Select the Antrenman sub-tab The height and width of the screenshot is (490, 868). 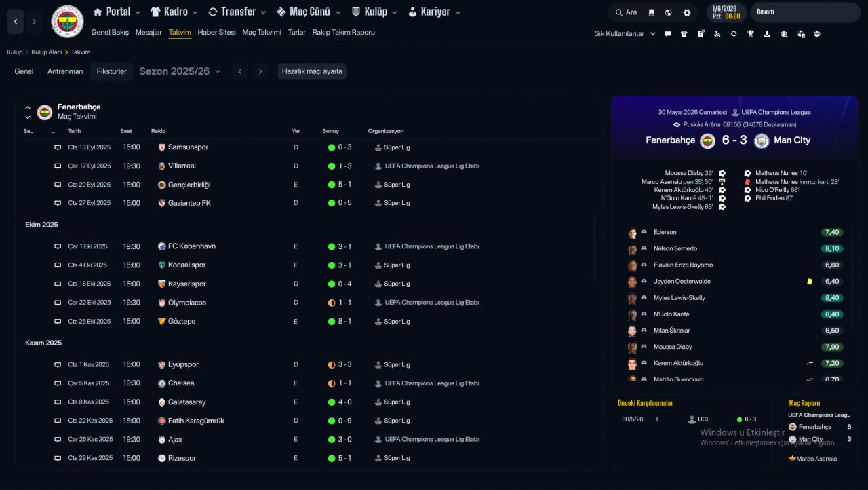tap(65, 71)
